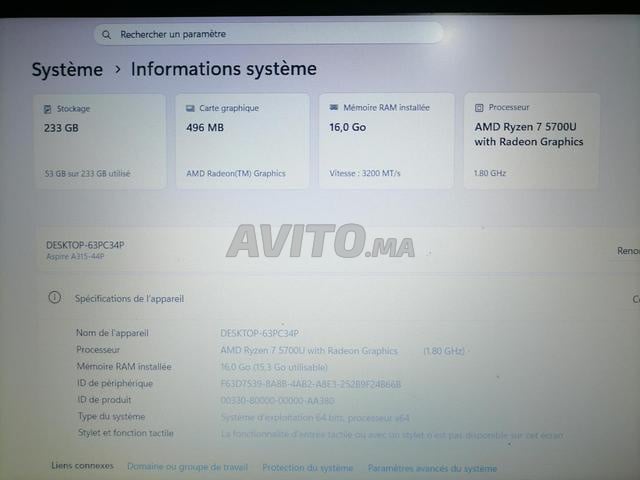Select the device ID value starting F63D7539
The width and height of the screenshot is (640, 480).
(x=311, y=384)
